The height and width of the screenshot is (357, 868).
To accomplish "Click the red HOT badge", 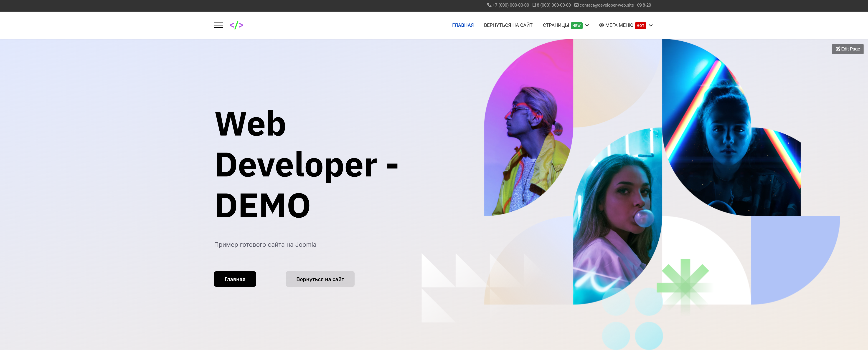I will (640, 26).
